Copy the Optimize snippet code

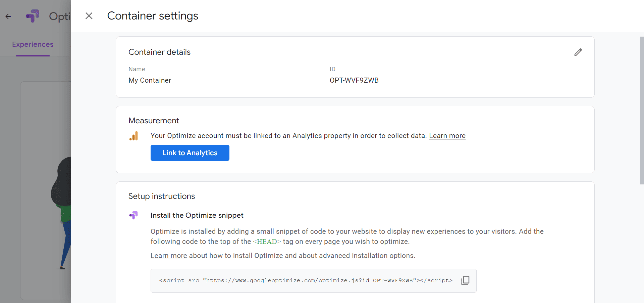465,280
